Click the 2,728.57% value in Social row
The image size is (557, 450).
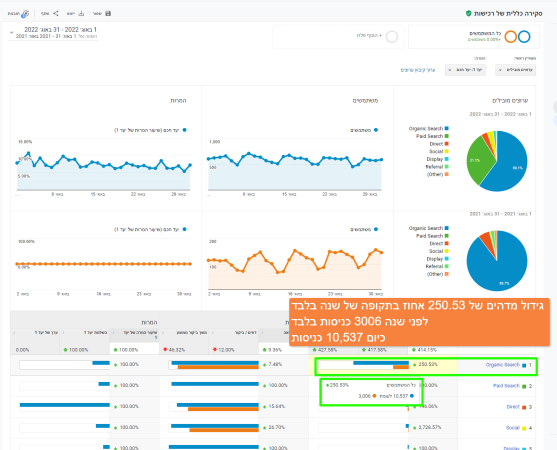tap(430, 427)
